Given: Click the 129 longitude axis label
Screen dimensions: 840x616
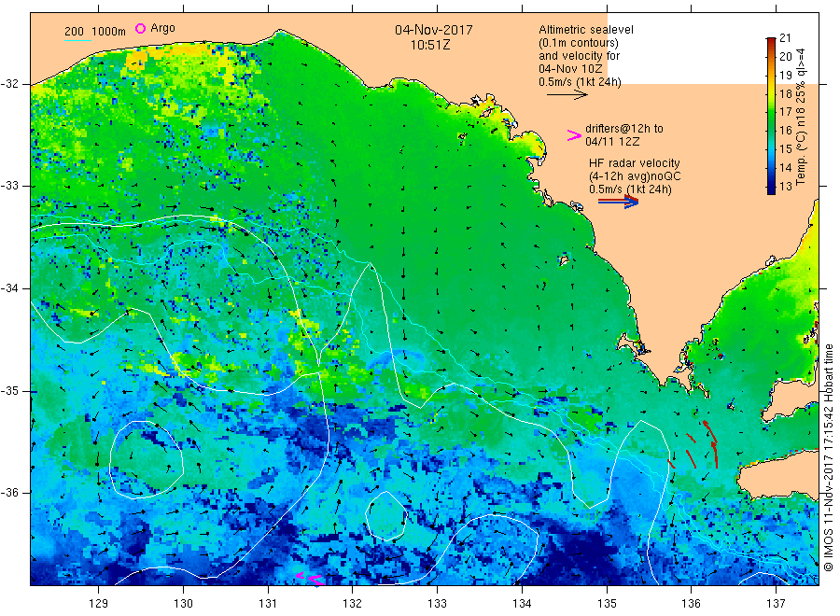Looking at the screenshot, I should (99, 604).
